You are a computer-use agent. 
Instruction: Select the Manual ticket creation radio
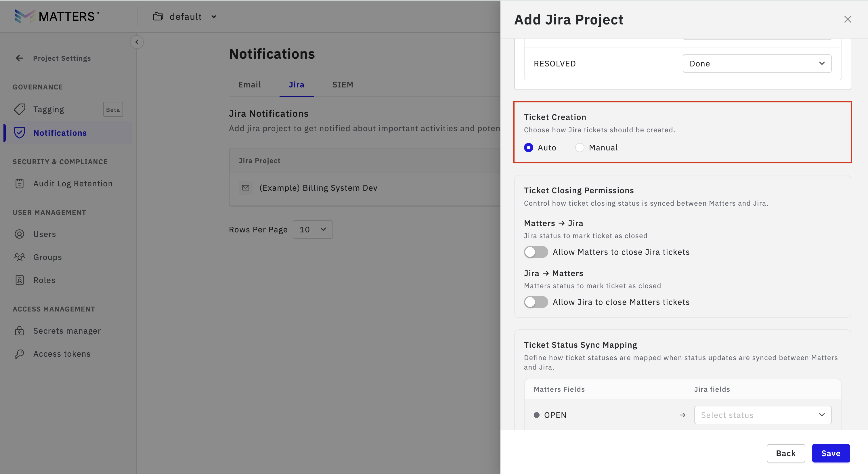pyautogui.click(x=580, y=148)
